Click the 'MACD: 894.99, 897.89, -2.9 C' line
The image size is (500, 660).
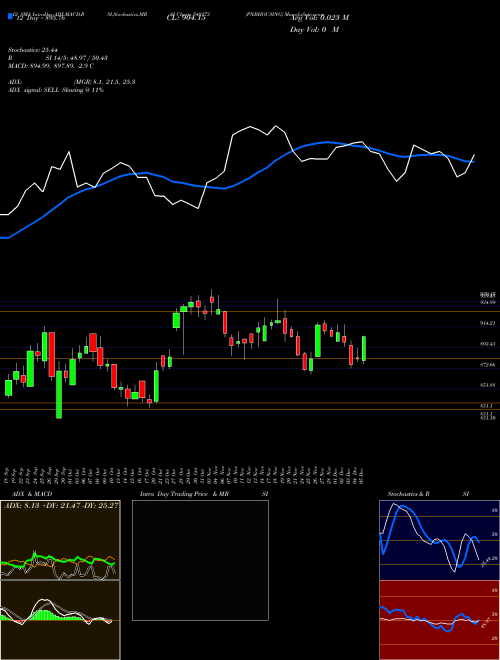pos(51,66)
